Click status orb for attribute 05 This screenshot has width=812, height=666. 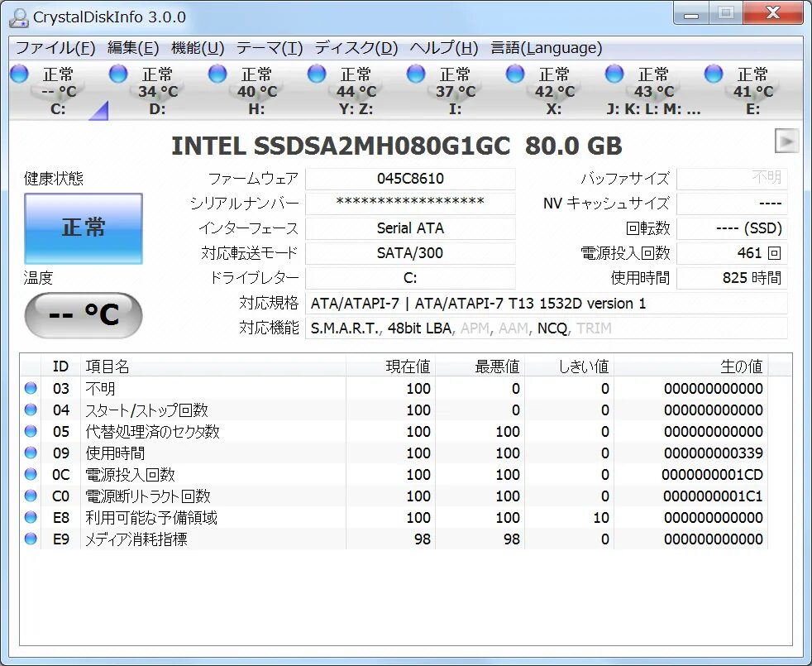point(31,431)
